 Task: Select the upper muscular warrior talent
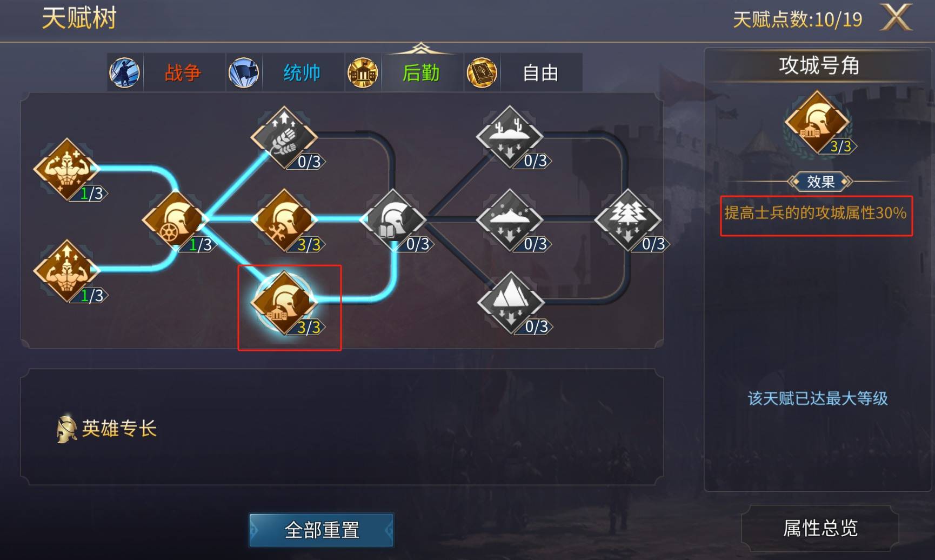66,169
